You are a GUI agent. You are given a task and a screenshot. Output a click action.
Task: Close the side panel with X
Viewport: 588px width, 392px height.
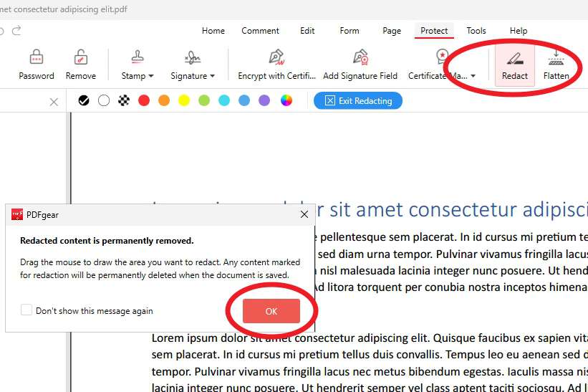point(54,102)
